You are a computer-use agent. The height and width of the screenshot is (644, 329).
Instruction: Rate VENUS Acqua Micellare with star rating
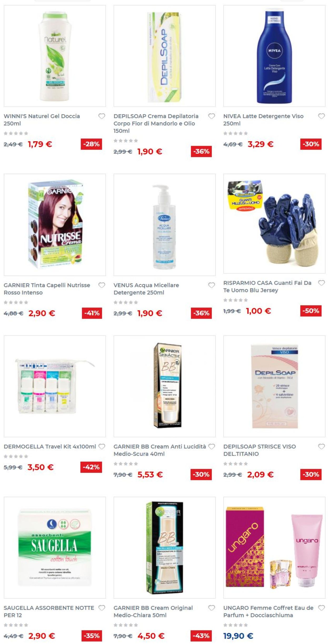(126, 303)
